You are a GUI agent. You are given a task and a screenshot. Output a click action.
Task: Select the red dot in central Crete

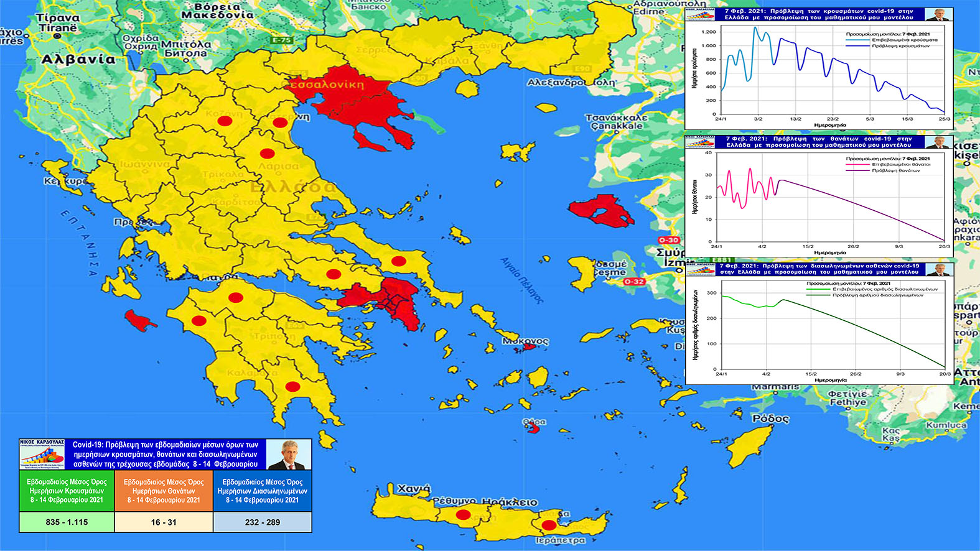point(462,515)
